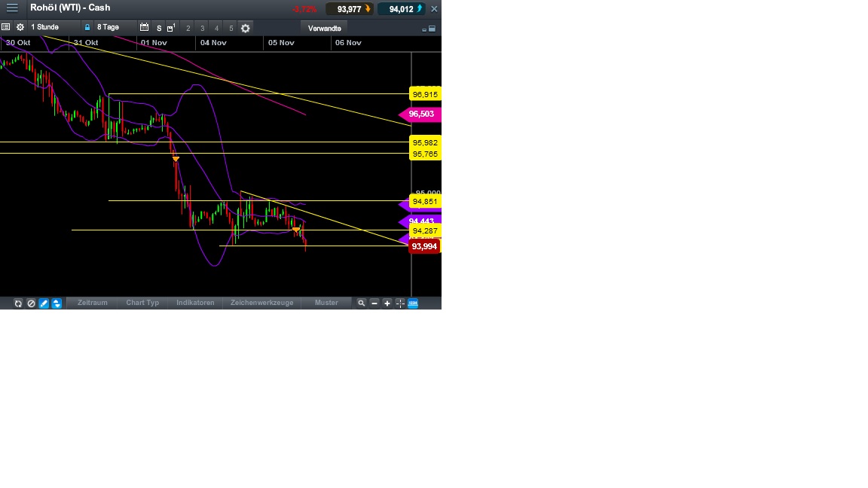Click the grid view icon next to settings
The width and height of the screenshot is (868, 488).
point(7,27)
